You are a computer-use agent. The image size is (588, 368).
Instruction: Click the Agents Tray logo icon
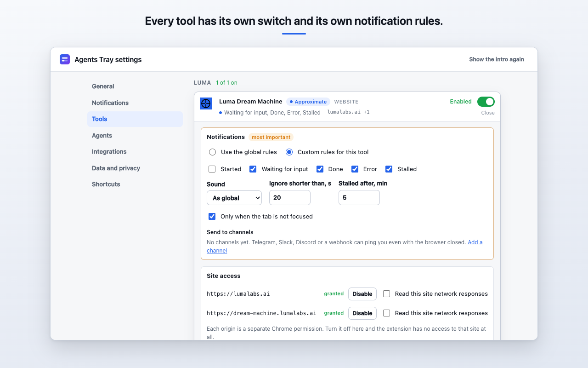coord(65,59)
